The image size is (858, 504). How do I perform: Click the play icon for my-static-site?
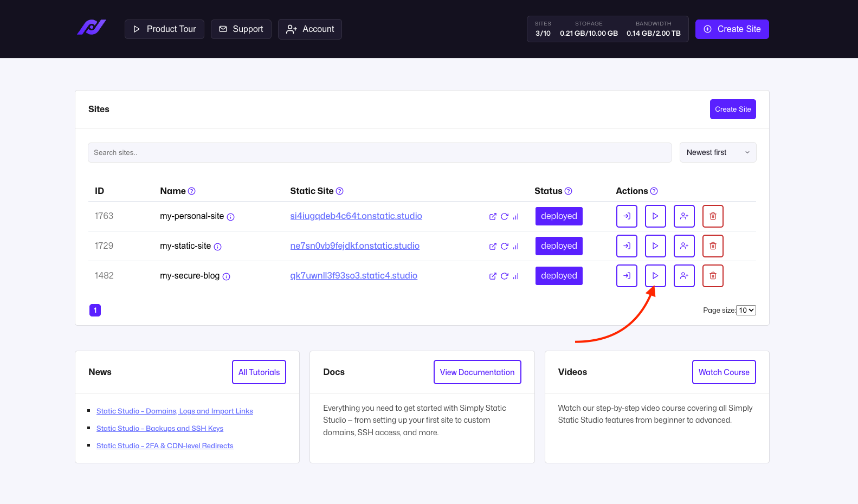point(655,246)
